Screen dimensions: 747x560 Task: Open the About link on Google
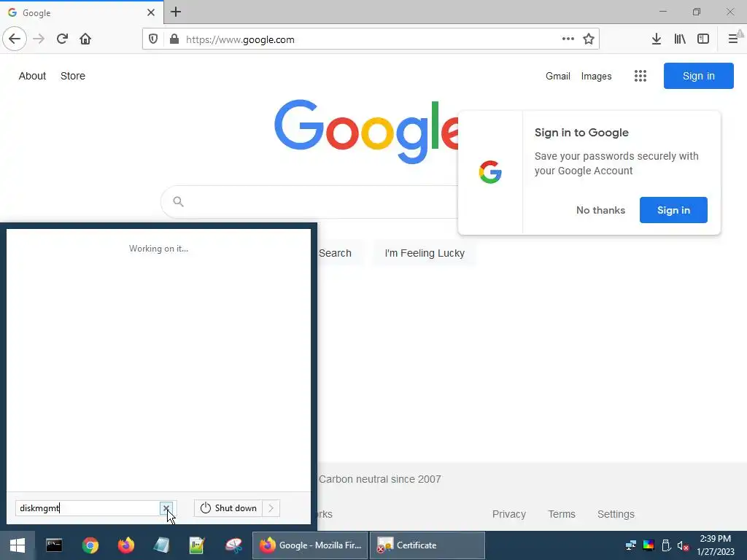[x=32, y=76]
